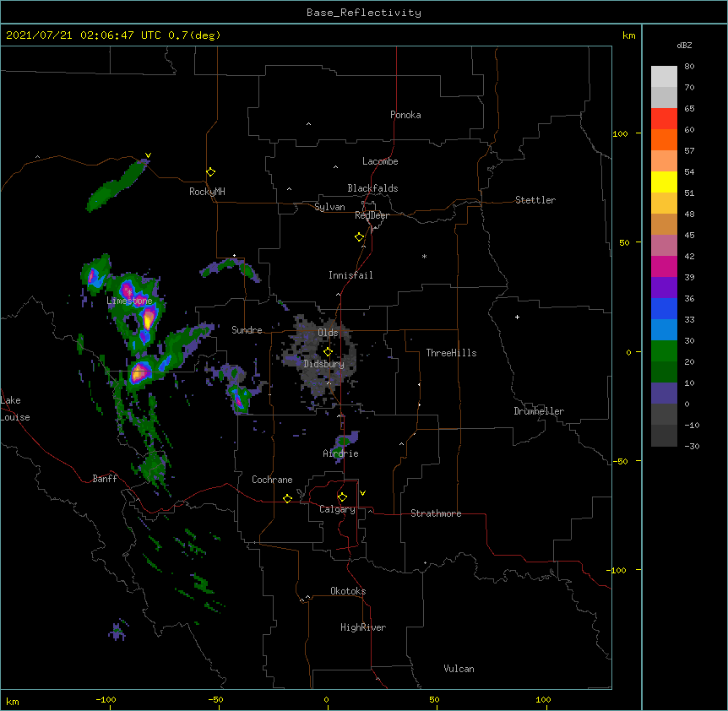The image size is (728, 711).
Task: Pick the gold swatch between 51 and 48
Action: [x=664, y=204]
